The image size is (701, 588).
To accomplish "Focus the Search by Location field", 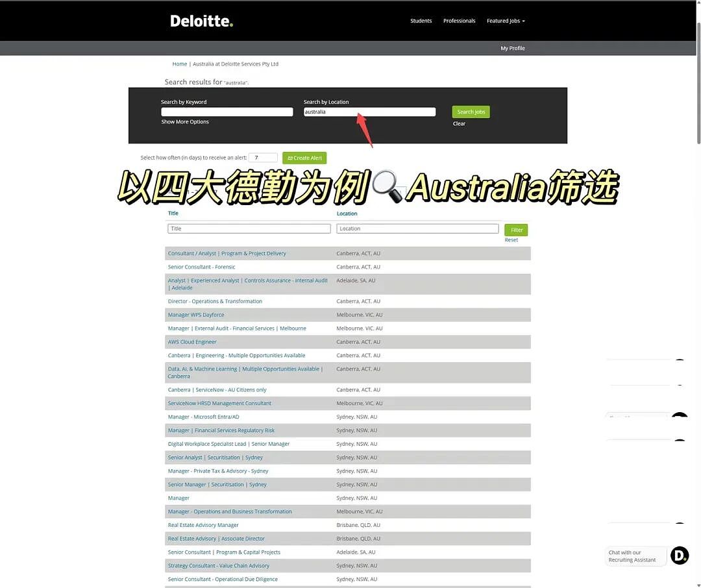I will [x=369, y=112].
